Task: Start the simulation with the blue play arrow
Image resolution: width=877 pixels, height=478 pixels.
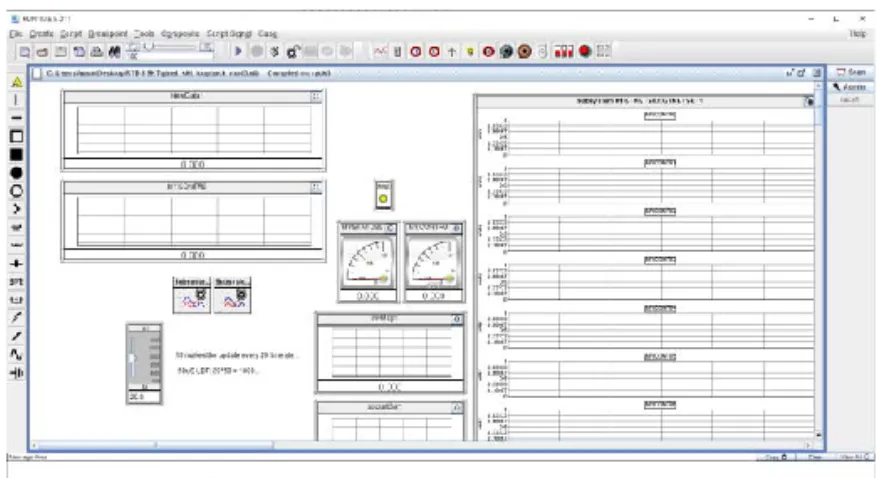Action: pos(238,51)
